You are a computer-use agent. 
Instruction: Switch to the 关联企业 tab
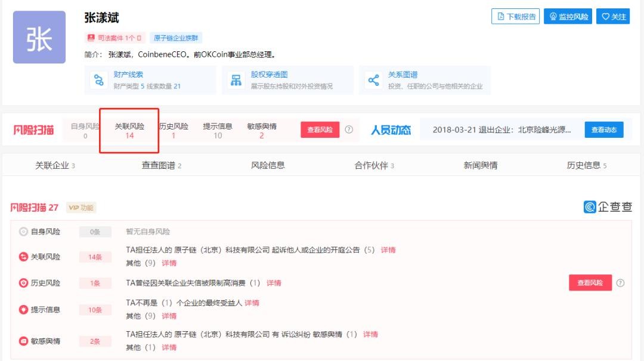(55, 165)
